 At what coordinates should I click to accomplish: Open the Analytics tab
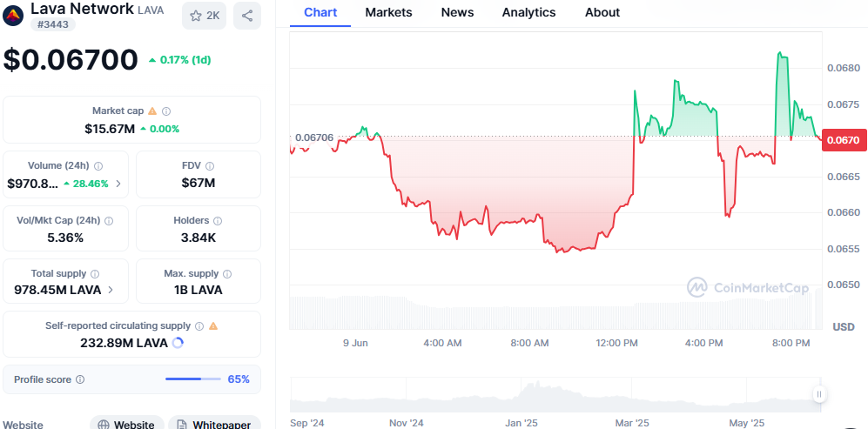click(528, 12)
